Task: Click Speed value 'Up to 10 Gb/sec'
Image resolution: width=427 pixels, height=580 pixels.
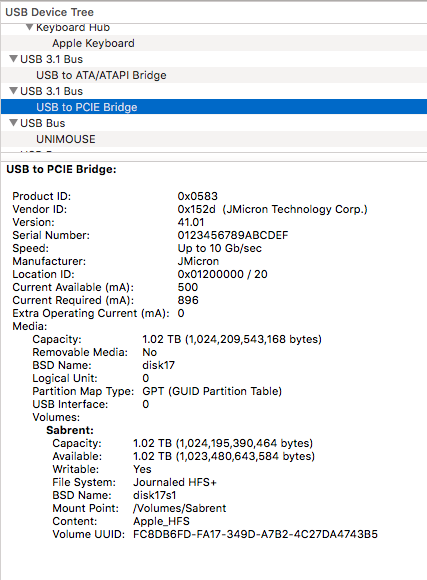Action: click(220, 248)
